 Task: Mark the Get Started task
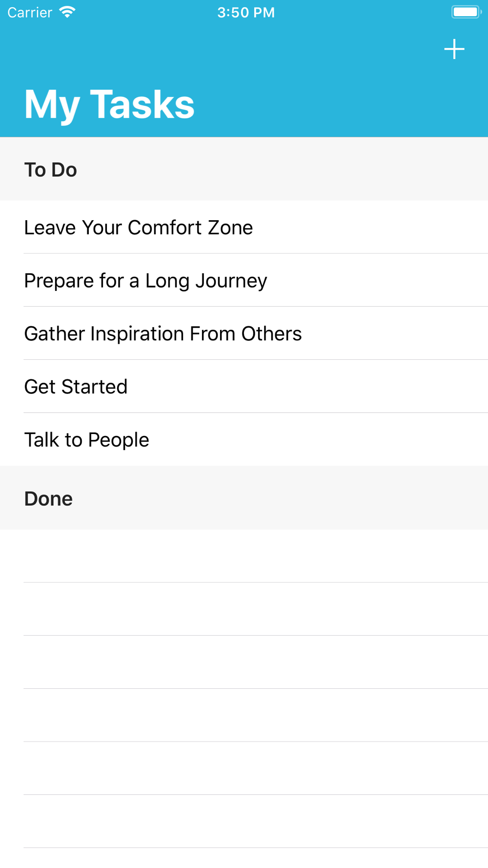click(244, 387)
